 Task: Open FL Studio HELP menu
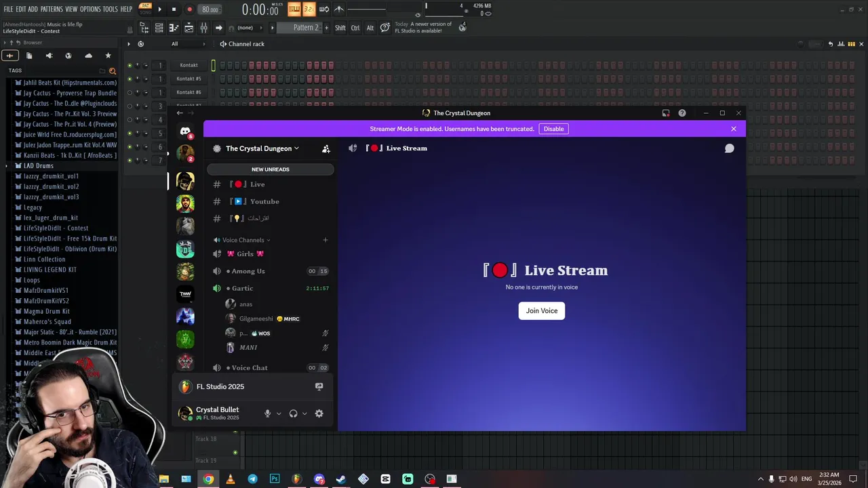[126, 9]
